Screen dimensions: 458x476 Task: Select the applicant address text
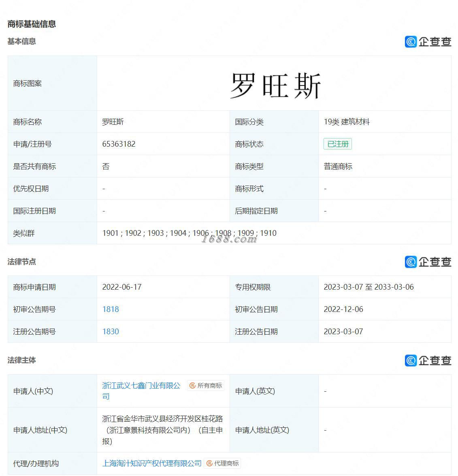162,430
